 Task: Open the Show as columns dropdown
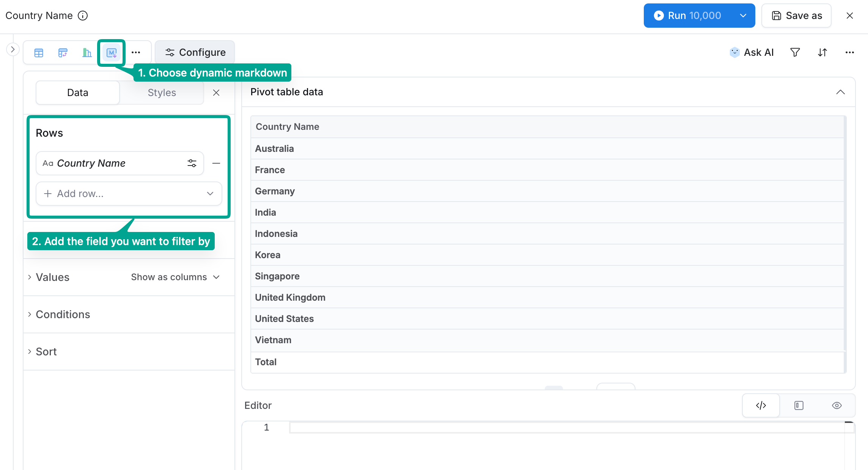[176, 277]
